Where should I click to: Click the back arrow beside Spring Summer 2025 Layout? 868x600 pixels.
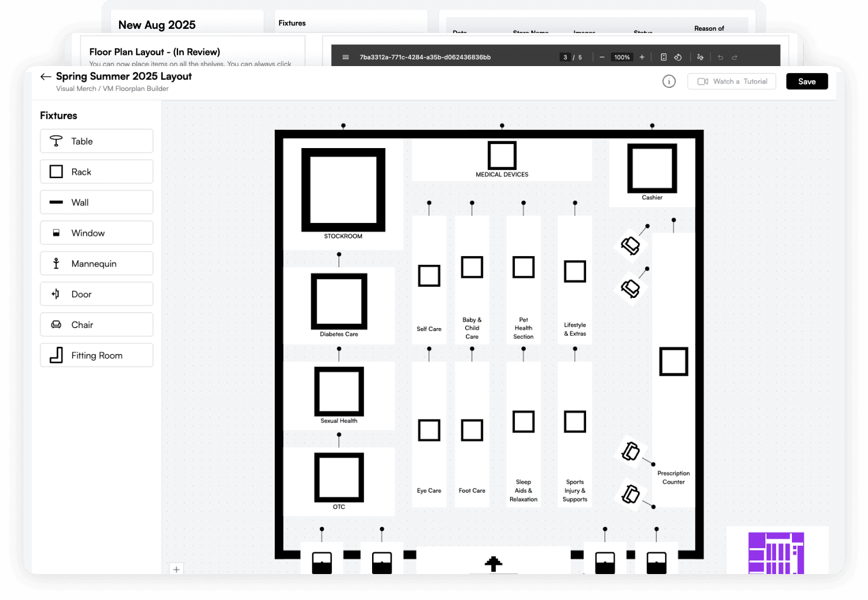(45, 77)
